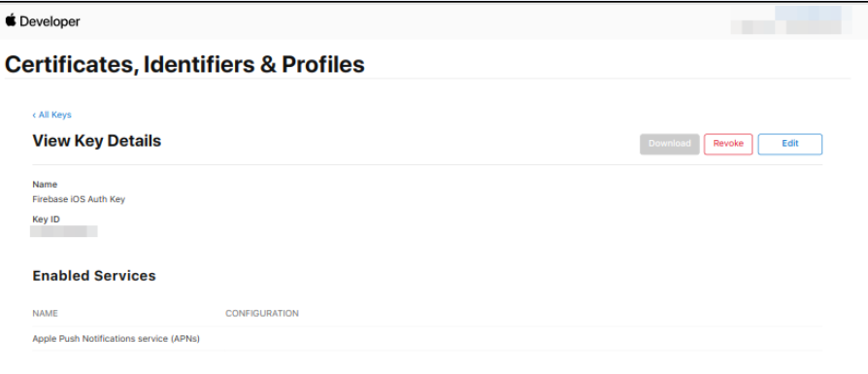Click the blurred account name at top right
868x374 pixels.
coord(808,13)
